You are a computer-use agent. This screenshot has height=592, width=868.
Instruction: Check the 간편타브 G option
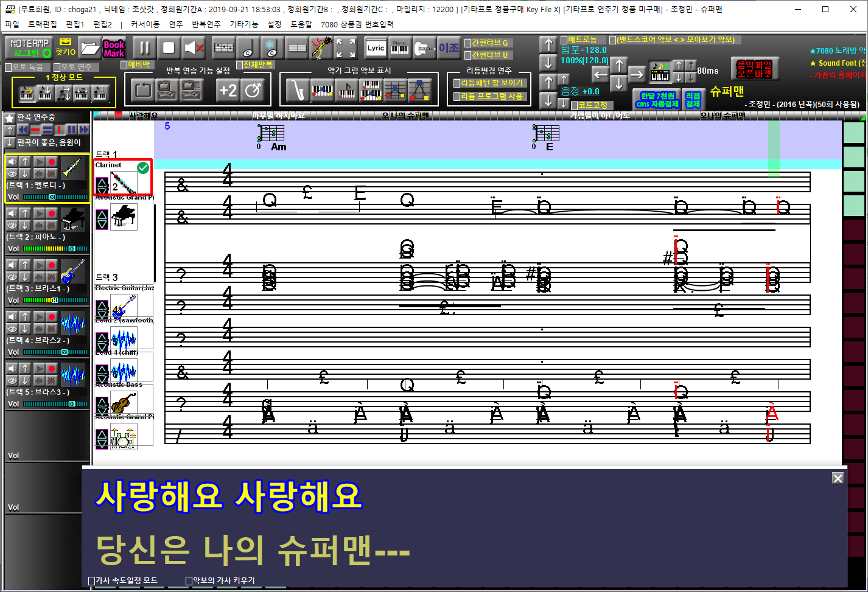tap(467, 43)
